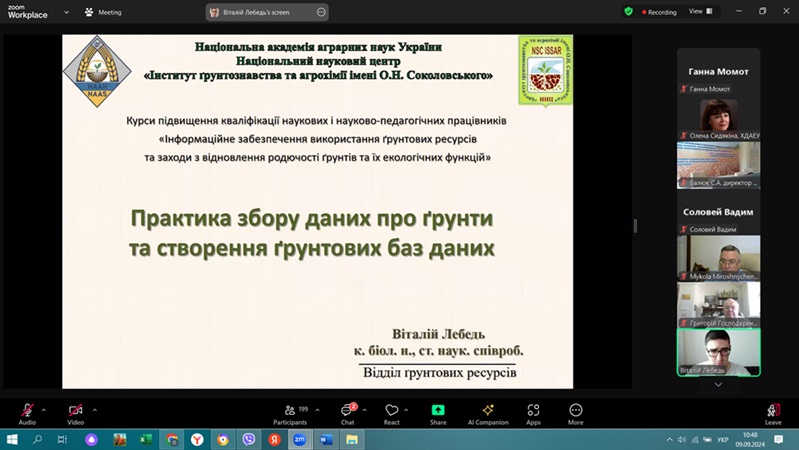Select Віталій Лебедь active speaker thumbnail

(718, 352)
